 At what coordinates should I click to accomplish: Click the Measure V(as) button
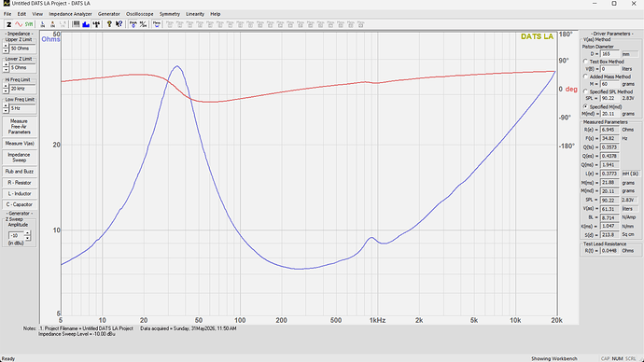(x=20, y=144)
